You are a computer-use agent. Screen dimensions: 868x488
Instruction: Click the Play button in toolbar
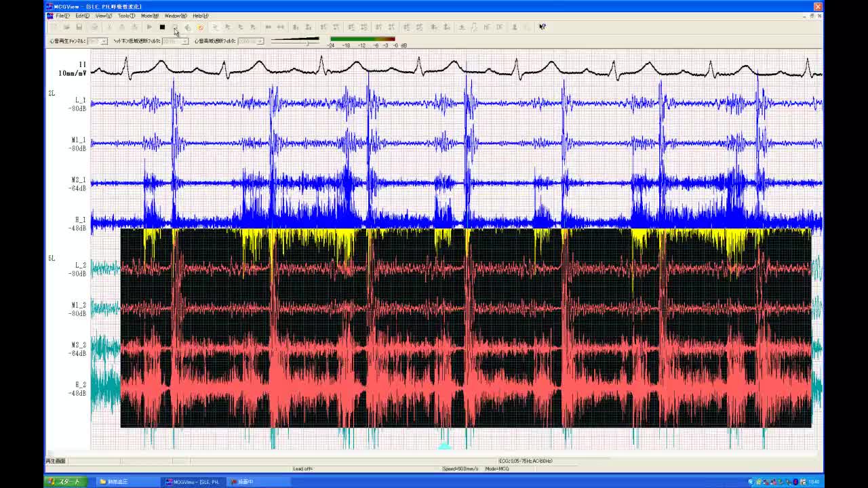click(x=149, y=27)
